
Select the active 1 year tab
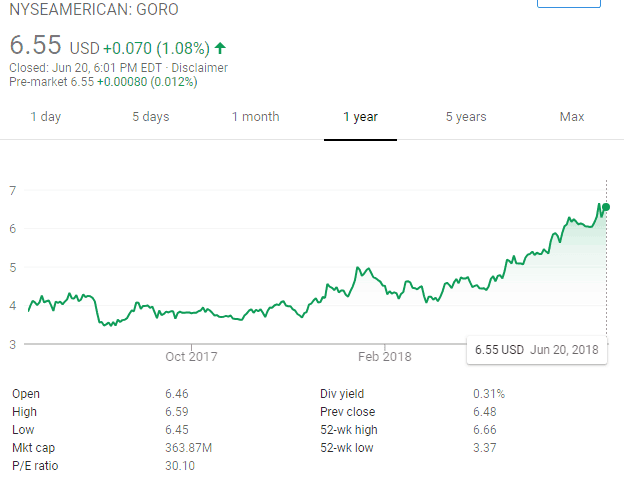(360, 117)
